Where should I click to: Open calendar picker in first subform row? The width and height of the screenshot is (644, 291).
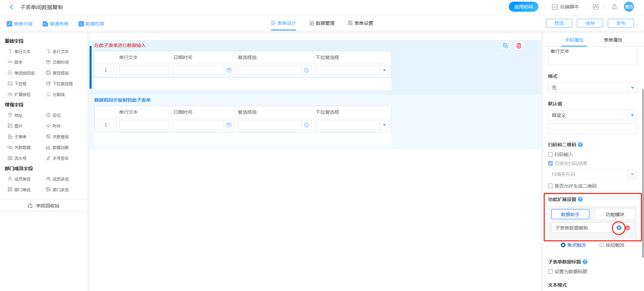(229, 70)
